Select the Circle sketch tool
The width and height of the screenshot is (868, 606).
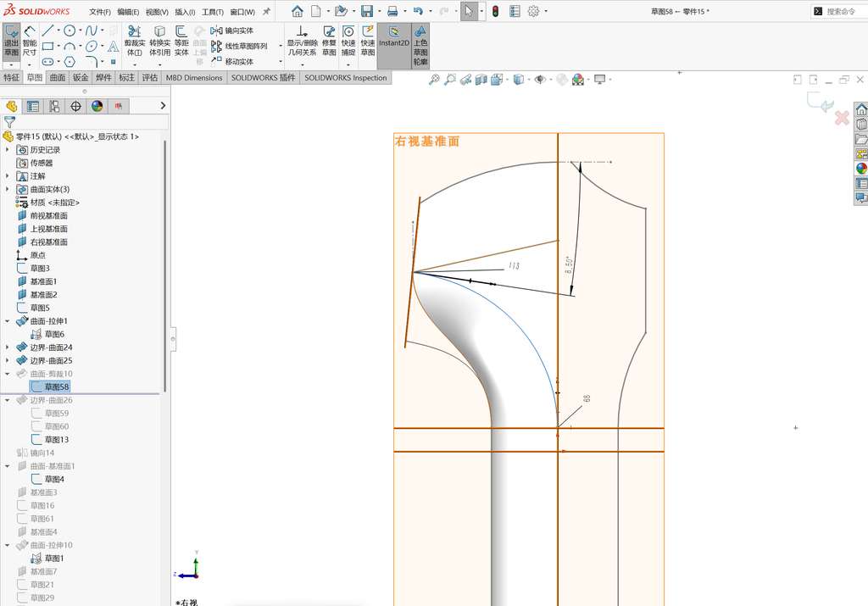point(70,31)
